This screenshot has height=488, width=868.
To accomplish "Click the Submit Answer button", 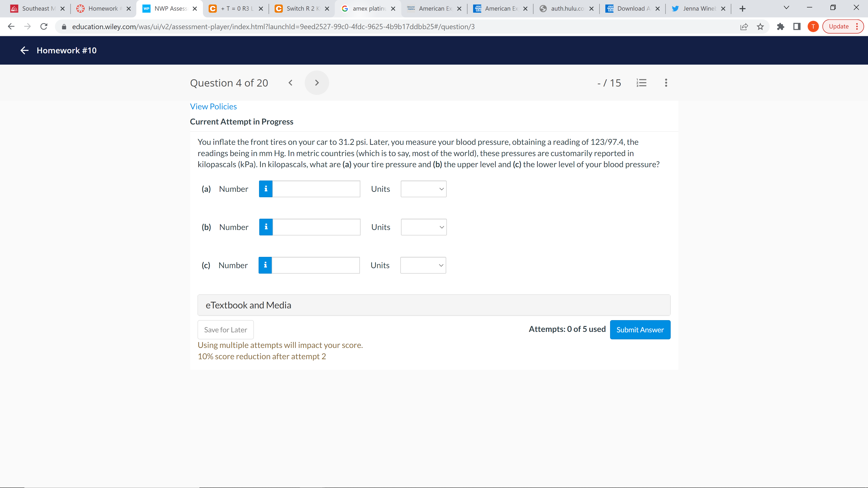I will (640, 330).
